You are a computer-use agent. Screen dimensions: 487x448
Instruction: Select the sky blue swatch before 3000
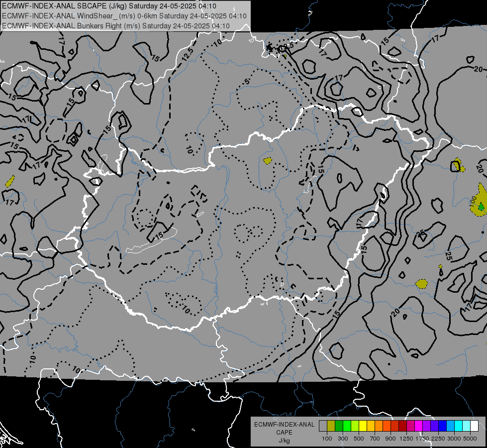click(x=450, y=426)
